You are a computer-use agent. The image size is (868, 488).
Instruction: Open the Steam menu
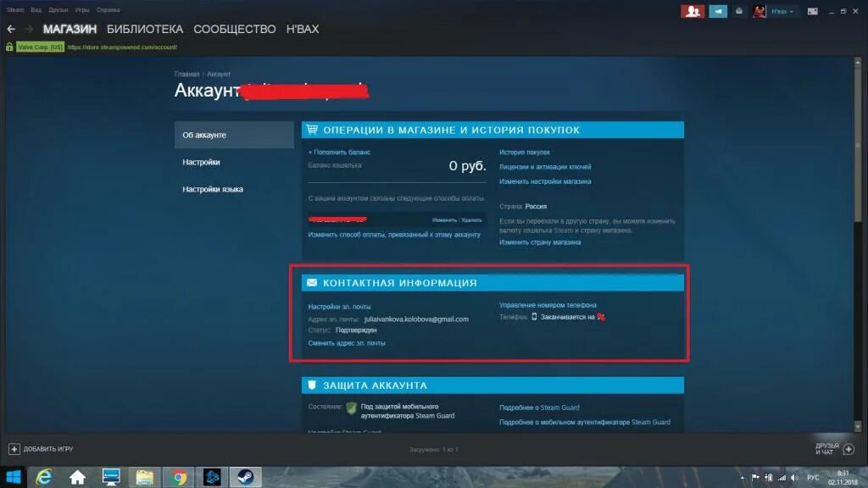click(x=15, y=10)
